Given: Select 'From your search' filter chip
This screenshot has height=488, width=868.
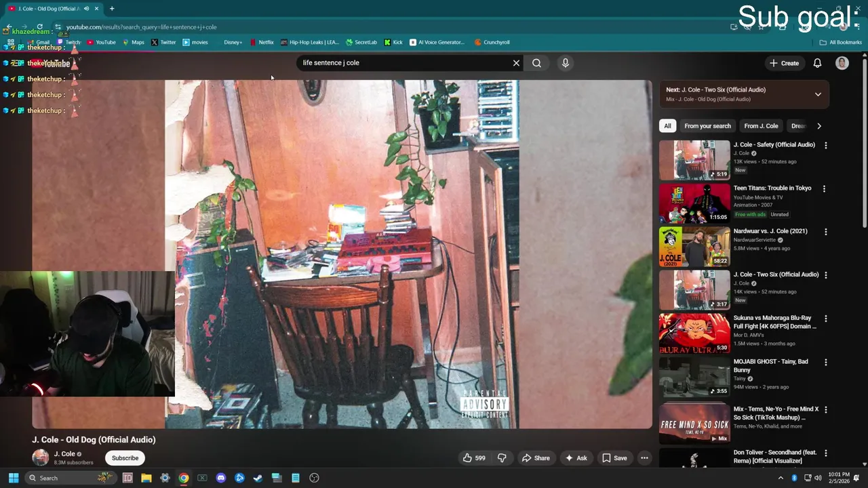Looking at the screenshot, I should tap(707, 126).
